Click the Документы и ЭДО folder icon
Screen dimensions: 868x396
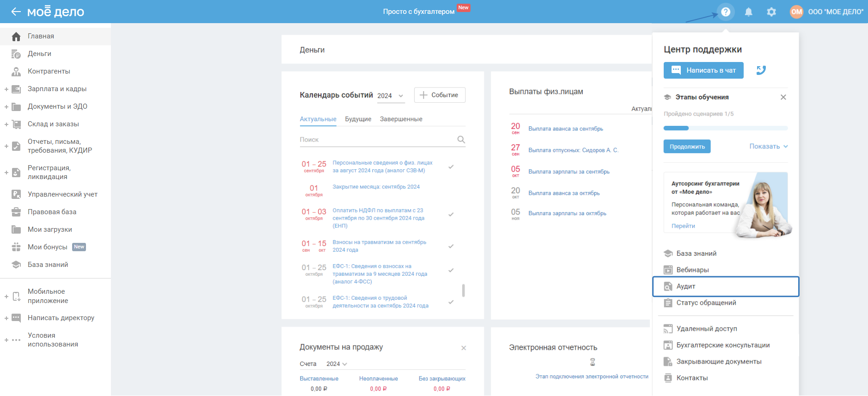click(16, 106)
